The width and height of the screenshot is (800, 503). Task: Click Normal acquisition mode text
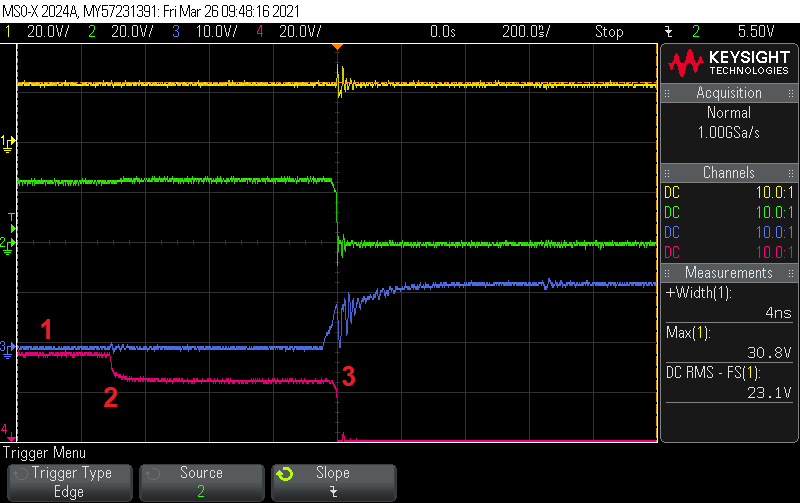729,113
